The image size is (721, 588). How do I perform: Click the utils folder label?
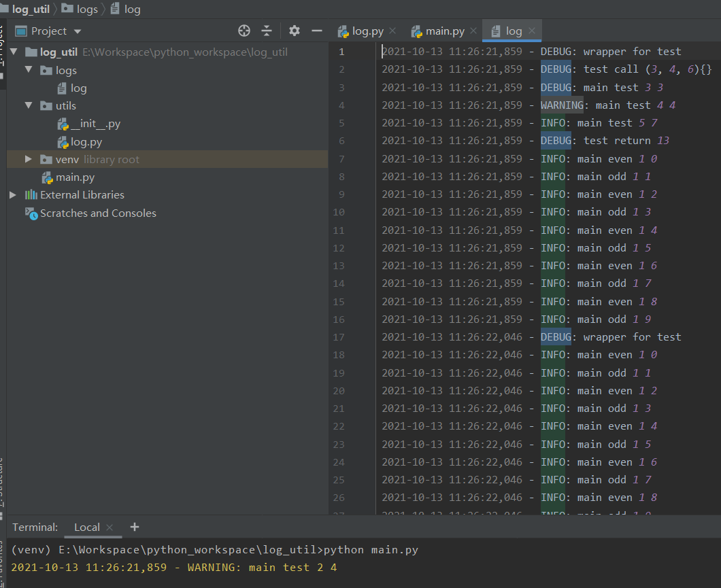[66, 105]
